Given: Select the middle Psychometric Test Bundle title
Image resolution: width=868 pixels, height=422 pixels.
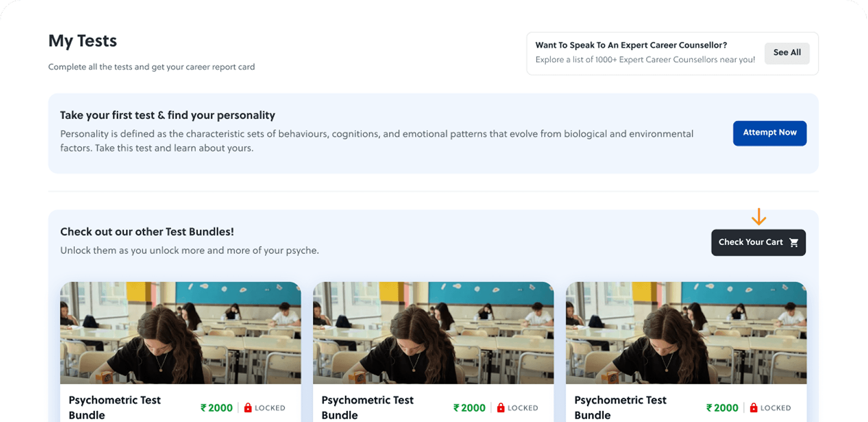Looking at the screenshot, I should pyautogui.click(x=367, y=407).
